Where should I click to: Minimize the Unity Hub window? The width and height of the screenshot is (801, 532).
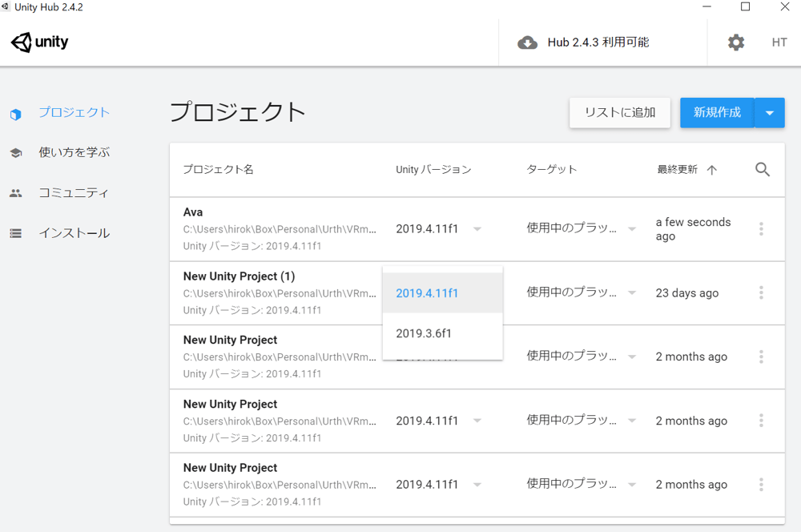tap(706, 6)
